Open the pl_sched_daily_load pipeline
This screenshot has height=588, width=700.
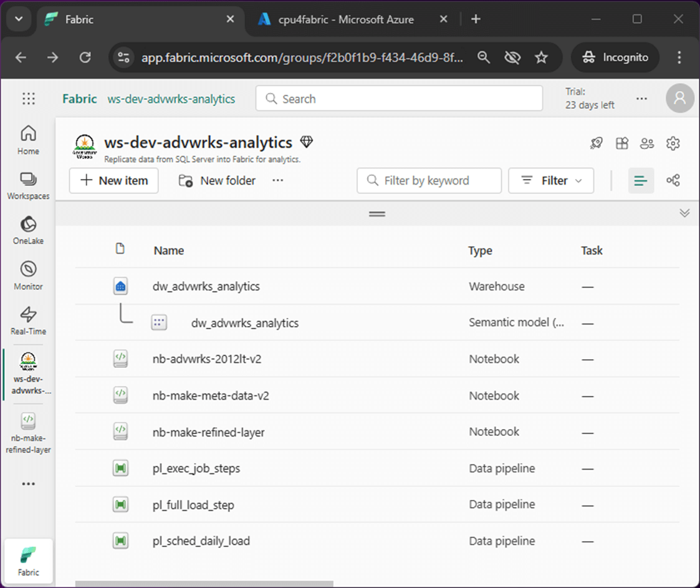click(x=201, y=541)
